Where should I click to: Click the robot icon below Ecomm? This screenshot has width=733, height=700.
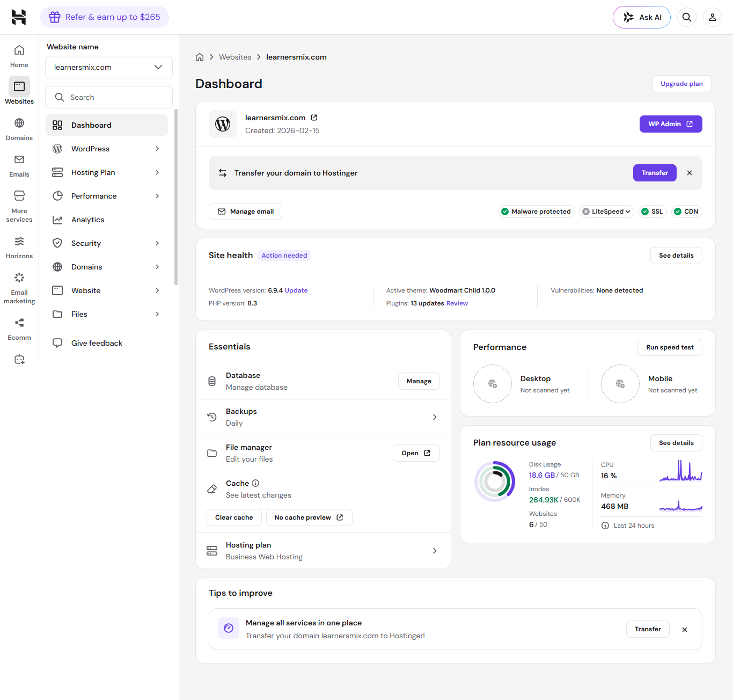(x=19, y=359)
